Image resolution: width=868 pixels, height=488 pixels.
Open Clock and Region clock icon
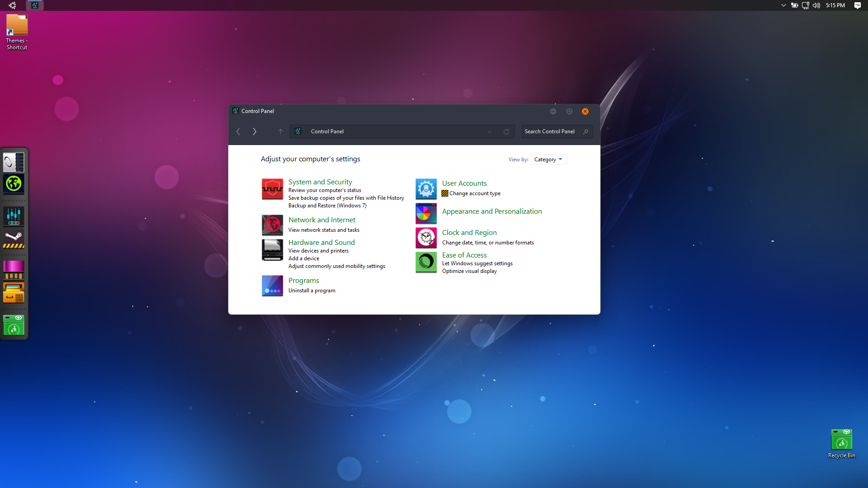pyautogui.click(x=426, y=237)
